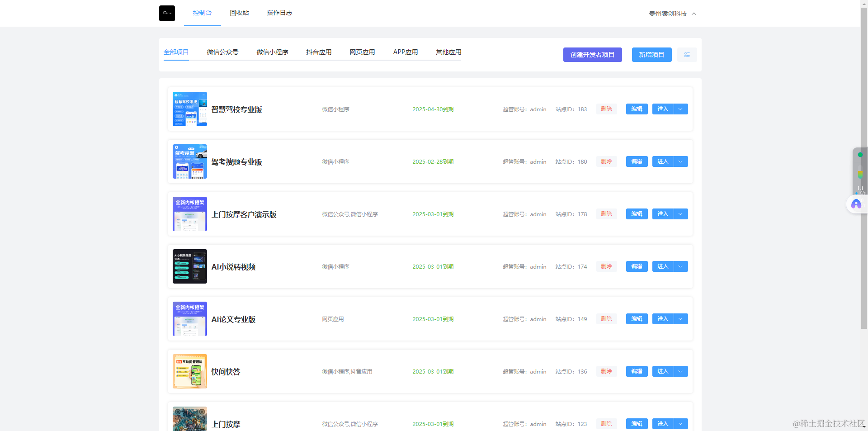
Task: Delete the 上门按摩 project with 站点ID 123
Action: 606,424
